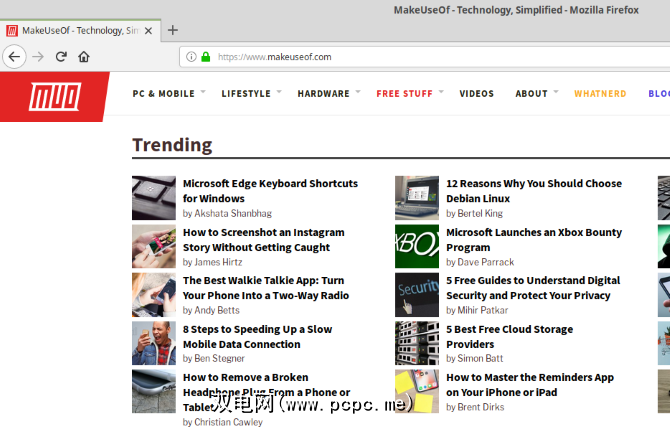Image resolution: width=670 pixels, height=427 pixels.
Task: Click the cloud storage servers thumbnail
Action: [x=417, y=343]
